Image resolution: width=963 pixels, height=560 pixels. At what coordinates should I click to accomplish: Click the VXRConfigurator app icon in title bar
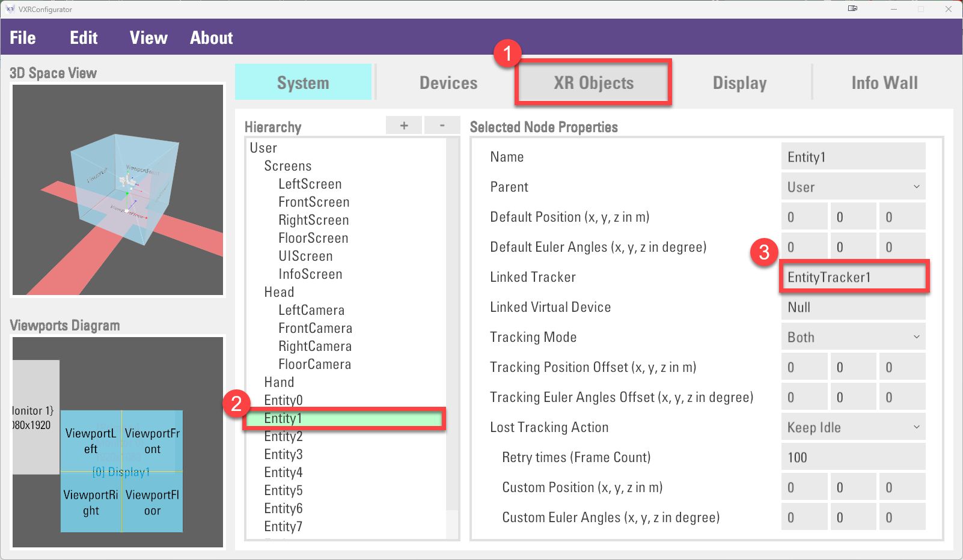pos(10,9)
